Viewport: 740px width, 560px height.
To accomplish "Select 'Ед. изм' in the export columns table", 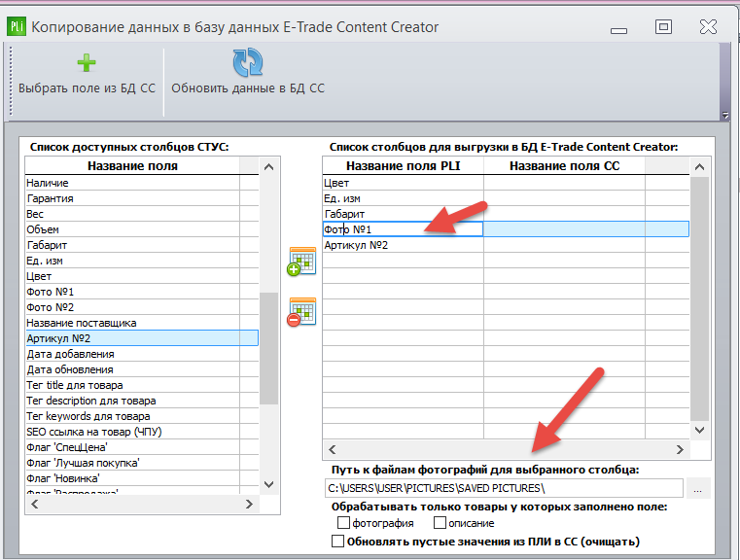I will pyautogui.click(x=403, y=198).
